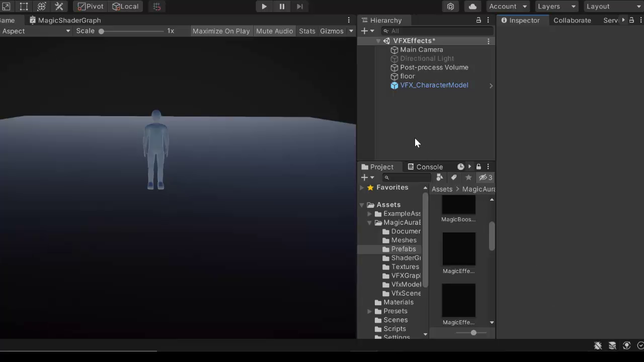Toggle Hierarchy panel lock

tap(478, 20)
